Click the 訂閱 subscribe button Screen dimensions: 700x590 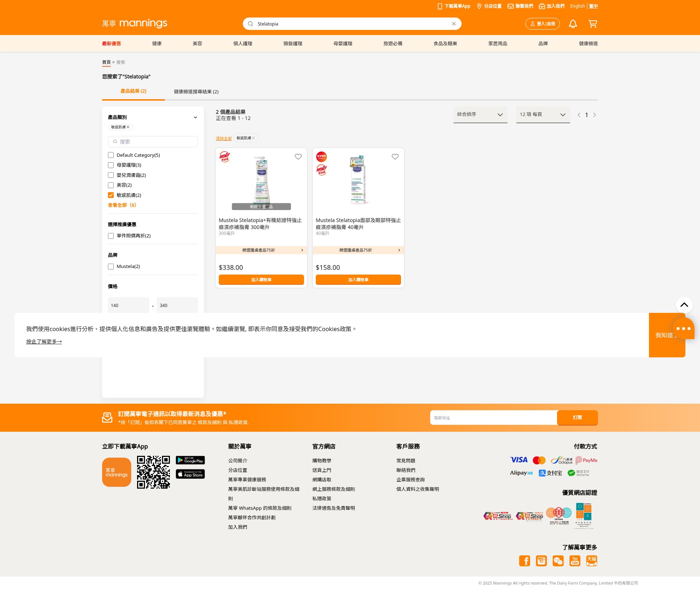[577, 418]
